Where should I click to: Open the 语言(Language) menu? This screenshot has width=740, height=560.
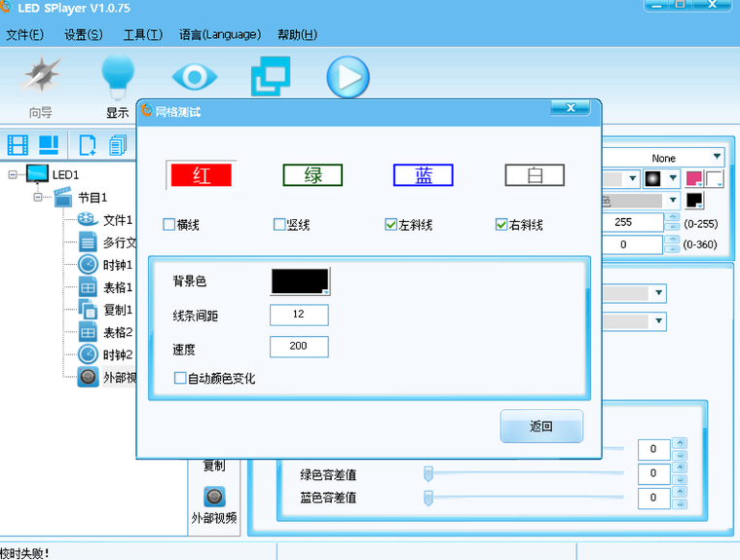pyautogui.click(x=219, y=34)
